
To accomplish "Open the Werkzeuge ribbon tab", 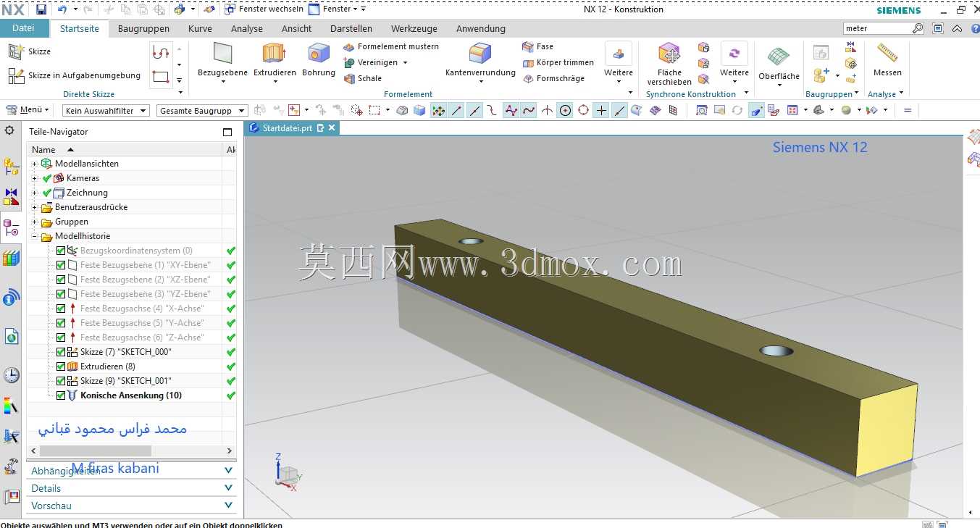I will [414, 28].
